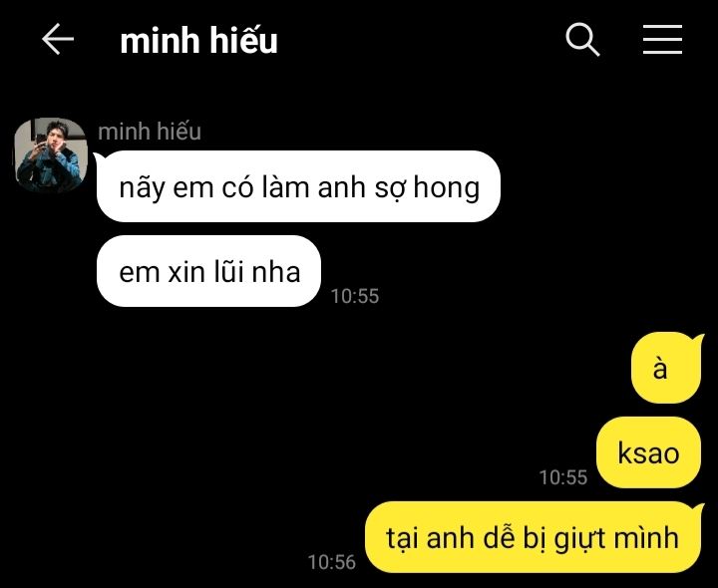The image size is (718, 588).
Task: Open the chat search magnifier icon
Action: click(582, 39)
